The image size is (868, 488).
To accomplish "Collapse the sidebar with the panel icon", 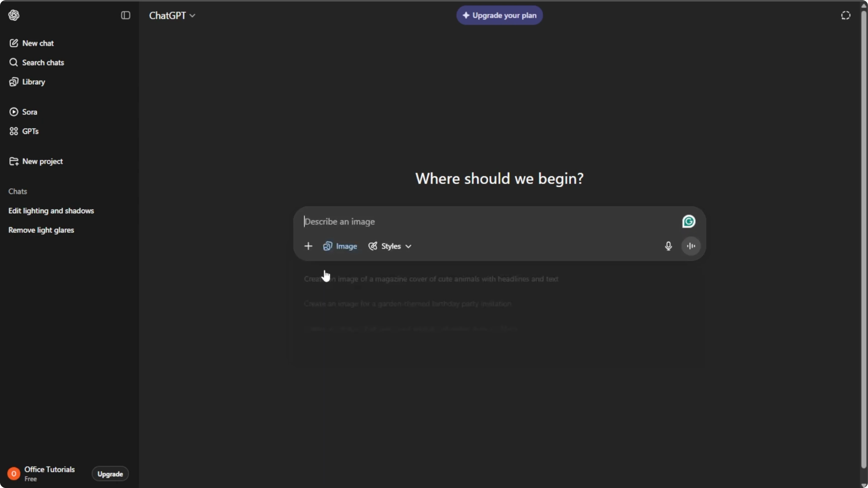I will pos(126,15).
